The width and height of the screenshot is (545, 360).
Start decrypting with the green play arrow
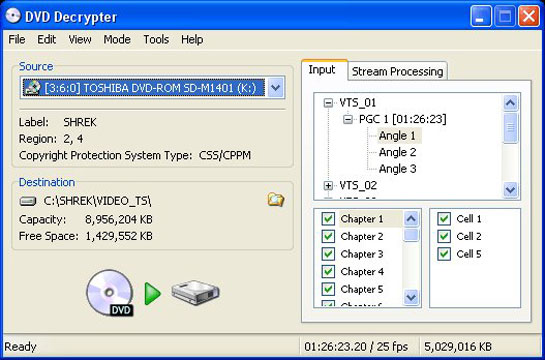pos(153,294)
